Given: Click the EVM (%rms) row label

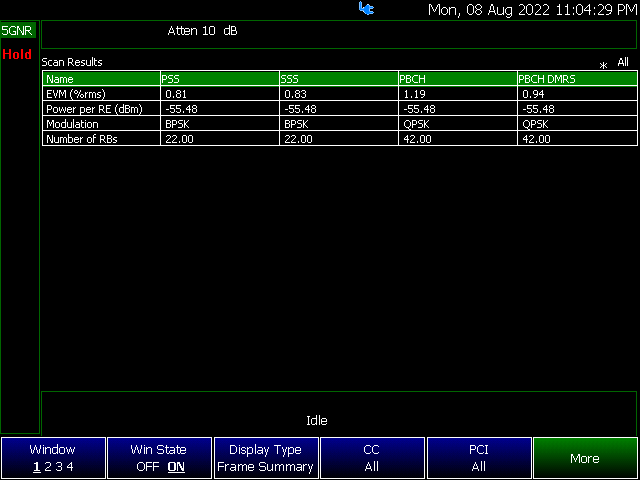Looking at the screenshot, I should [x=76, y=94].
